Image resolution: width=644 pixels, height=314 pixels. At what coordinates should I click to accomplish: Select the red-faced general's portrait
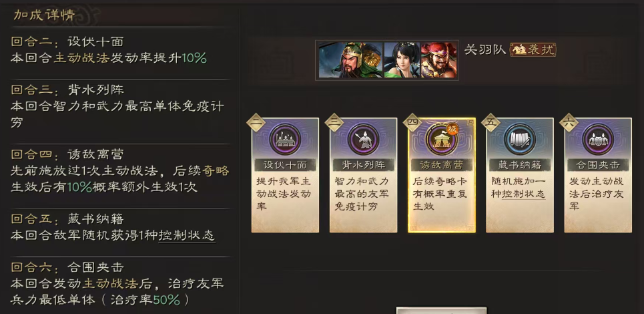[438, 60]
